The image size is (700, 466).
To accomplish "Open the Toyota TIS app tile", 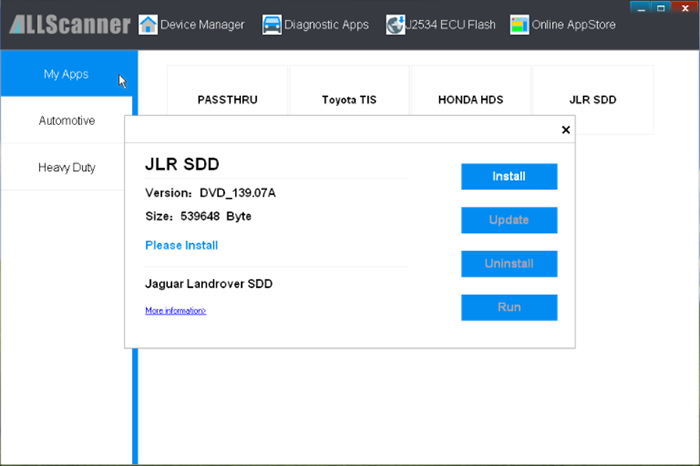I will pyautogui.click(x=349, y=100).
